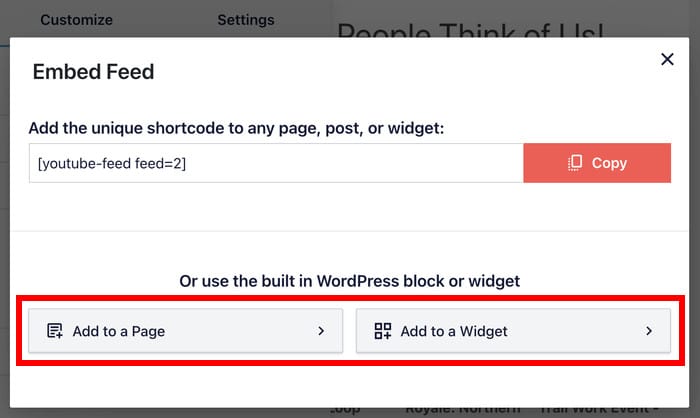Click the 'People Think of Us!' heading behind dialog

(470, 30)
